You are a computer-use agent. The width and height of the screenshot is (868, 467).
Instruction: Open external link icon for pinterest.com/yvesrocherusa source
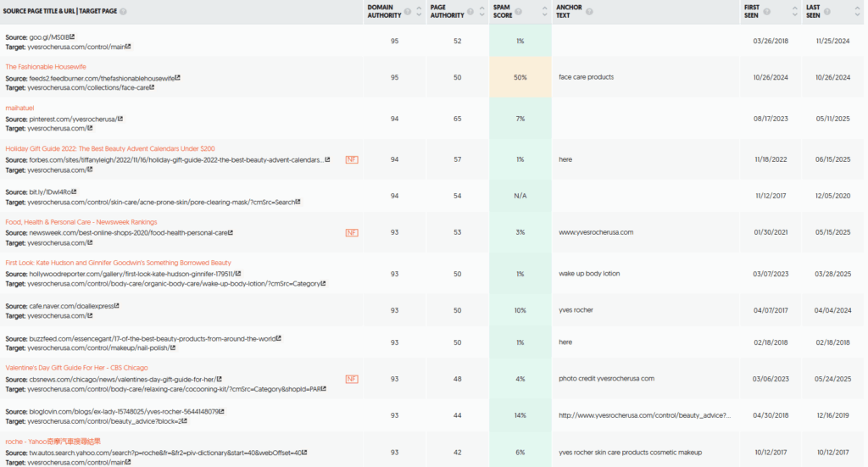pyautogui.click(x=120, y=119)
